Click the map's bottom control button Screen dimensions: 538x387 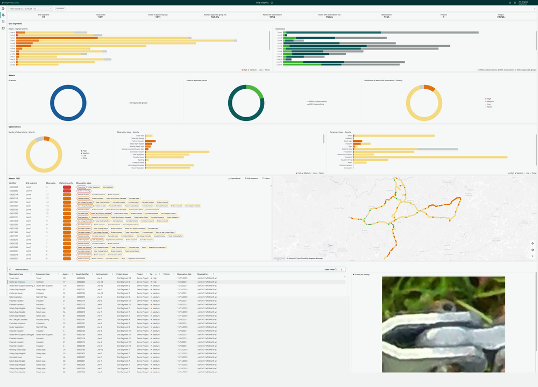[533, 256]
